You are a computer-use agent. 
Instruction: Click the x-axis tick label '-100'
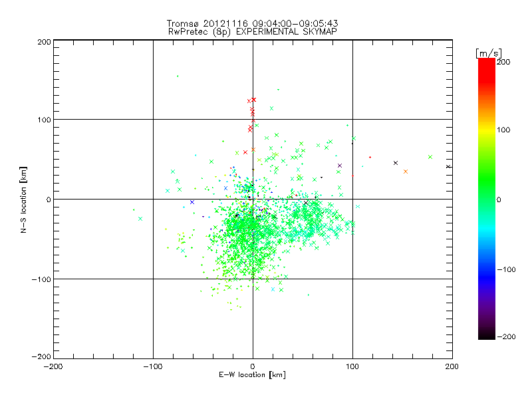click(153, 366)
